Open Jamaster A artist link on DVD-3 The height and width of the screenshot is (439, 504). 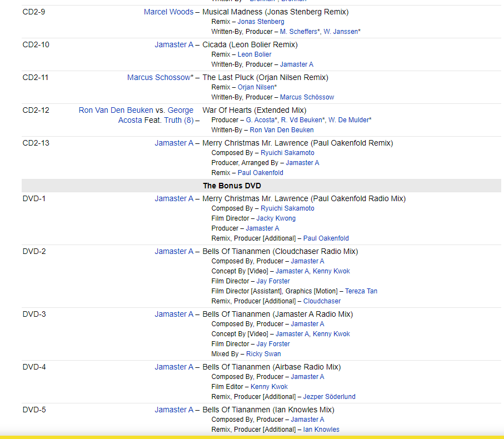(174, 314)
